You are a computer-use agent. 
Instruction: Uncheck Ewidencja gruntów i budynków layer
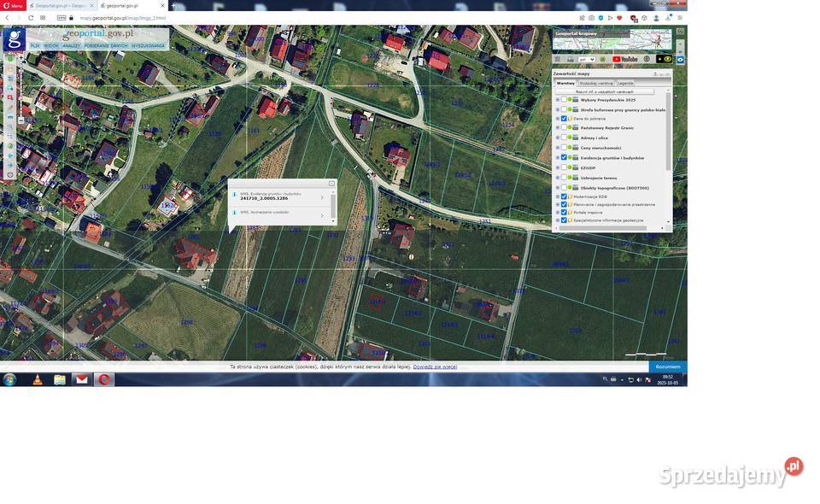[564, 158]
